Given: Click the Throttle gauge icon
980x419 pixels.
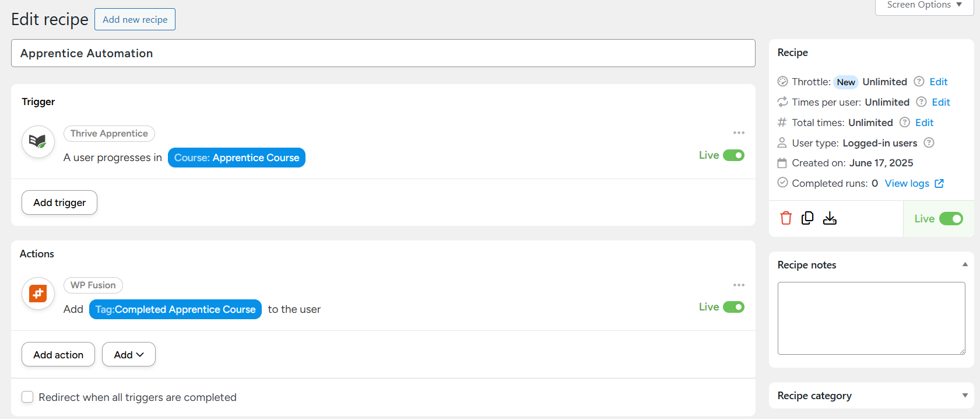Looking at the screenshot, I should pos(782,81).
